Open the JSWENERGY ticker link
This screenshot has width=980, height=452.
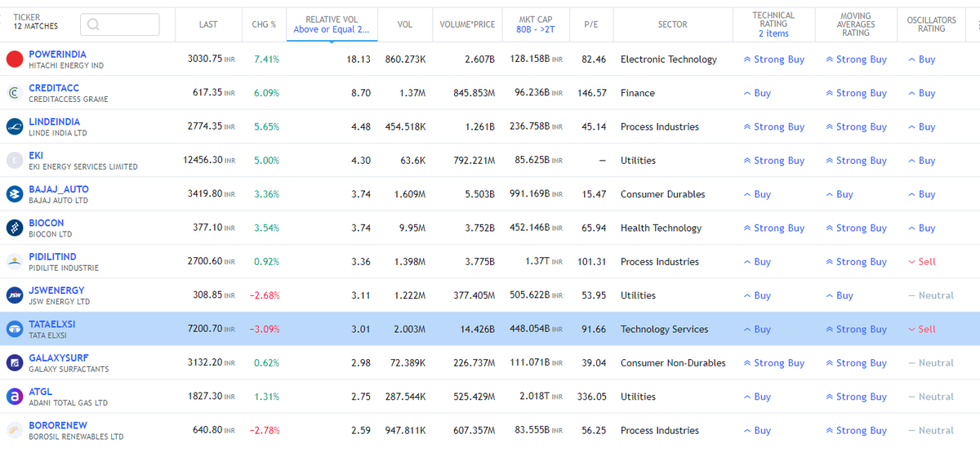(56, 290)
